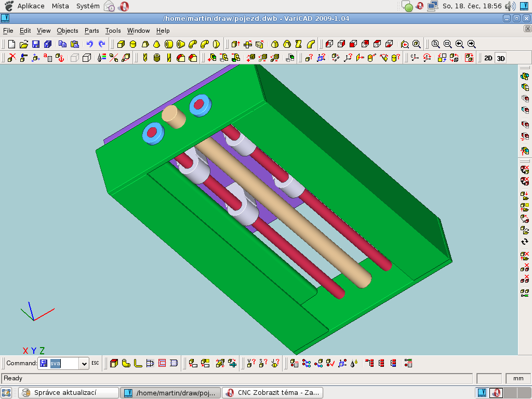The width and height of the screenshot is (532, 399).
Task: Click the drill hole tool icon
Action: [145, 58]
